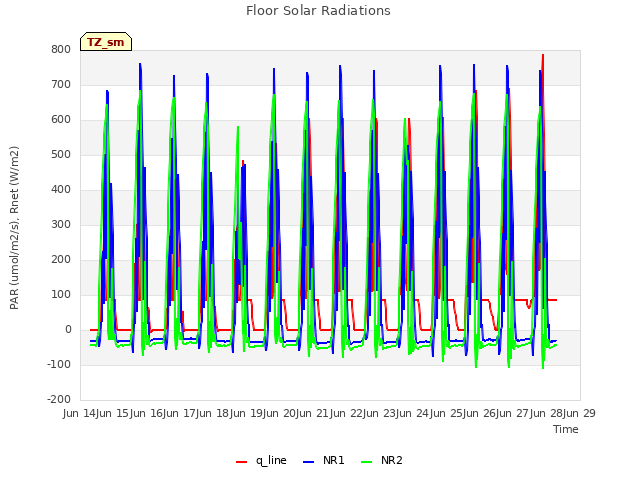The height and width of the screenshot is (480, 640).
Task: Click the chart title Floor Solar Radiations
Action: tap(318, 11)
